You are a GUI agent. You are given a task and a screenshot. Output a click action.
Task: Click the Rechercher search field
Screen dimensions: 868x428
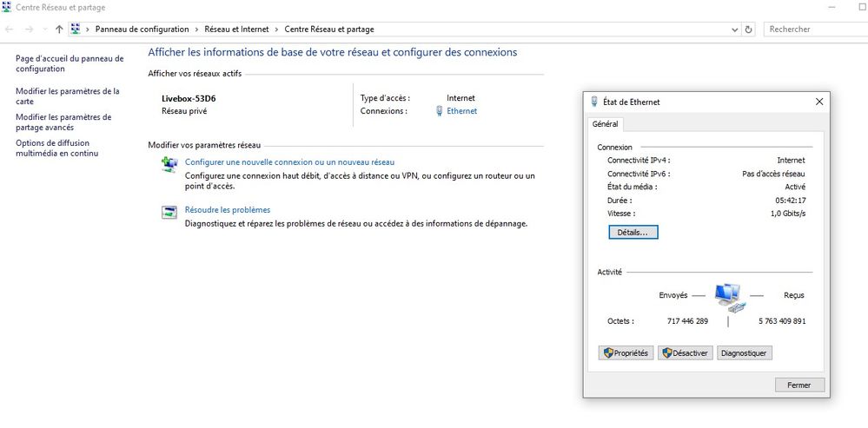click(815, 30)
